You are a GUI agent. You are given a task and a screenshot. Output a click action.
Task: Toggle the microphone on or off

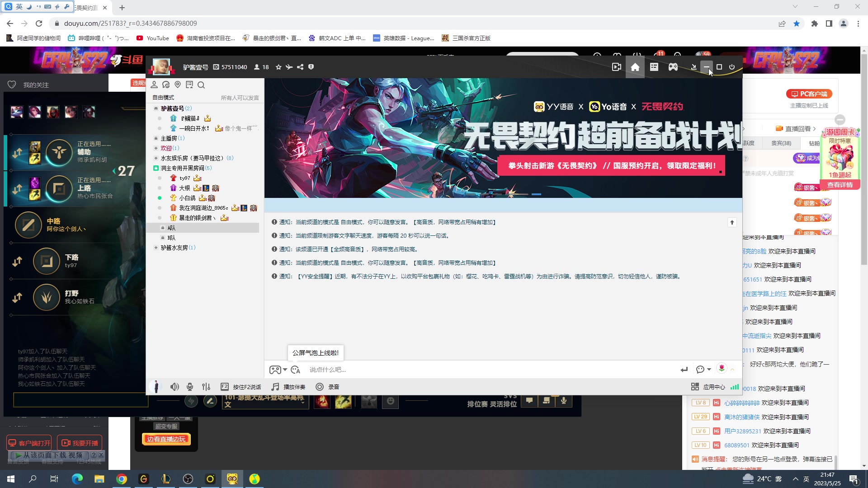[189, 387]
